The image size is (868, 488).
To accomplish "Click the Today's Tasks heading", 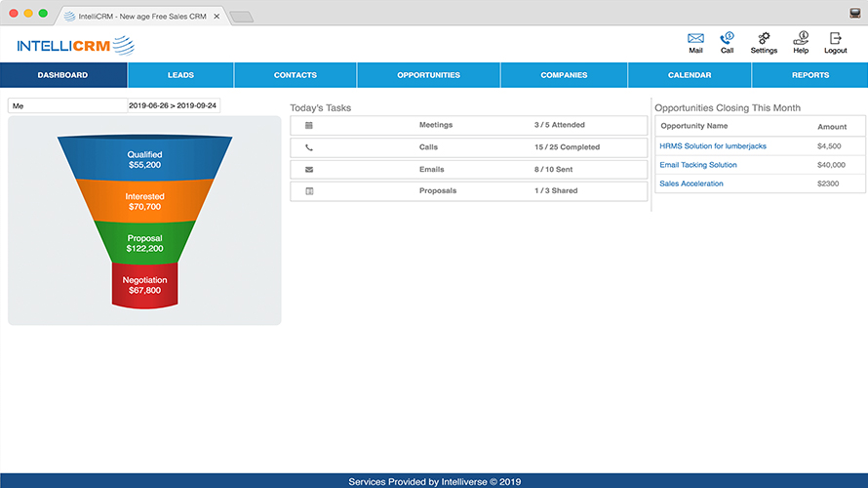I will click(x=320, y=108).
